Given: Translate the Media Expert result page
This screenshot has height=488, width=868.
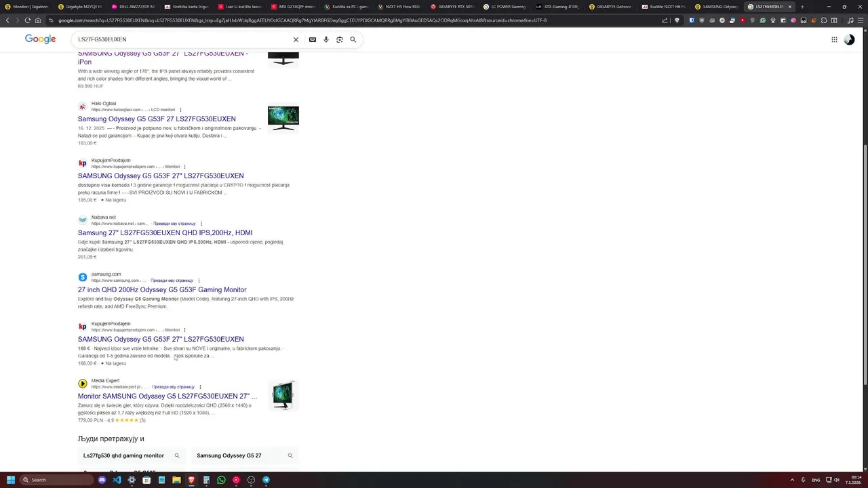Looking at the screenshot, I should [173, 387].
